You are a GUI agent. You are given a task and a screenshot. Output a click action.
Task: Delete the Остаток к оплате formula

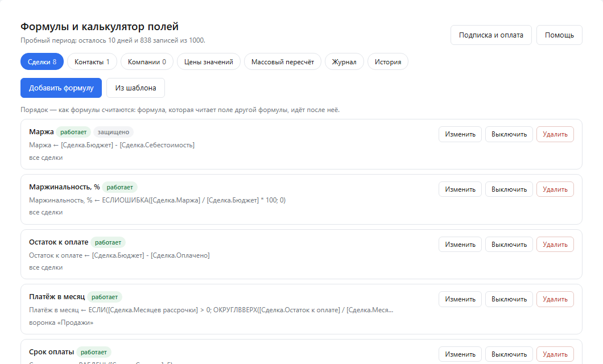(555, 245)
